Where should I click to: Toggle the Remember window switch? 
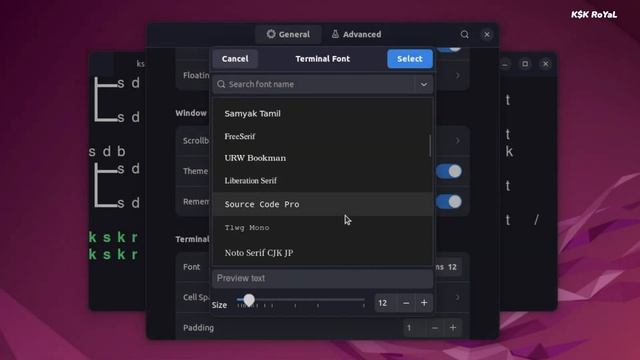pos(449,202)
